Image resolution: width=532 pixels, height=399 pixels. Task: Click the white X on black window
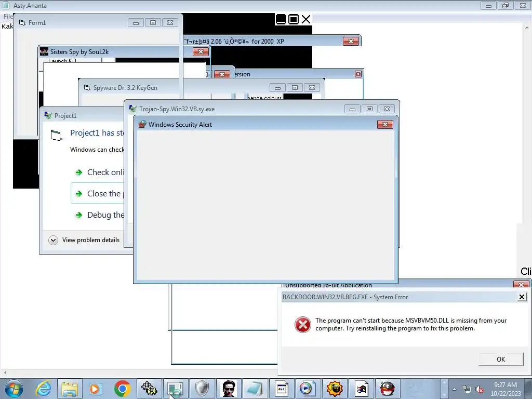(x=305, y=19)
